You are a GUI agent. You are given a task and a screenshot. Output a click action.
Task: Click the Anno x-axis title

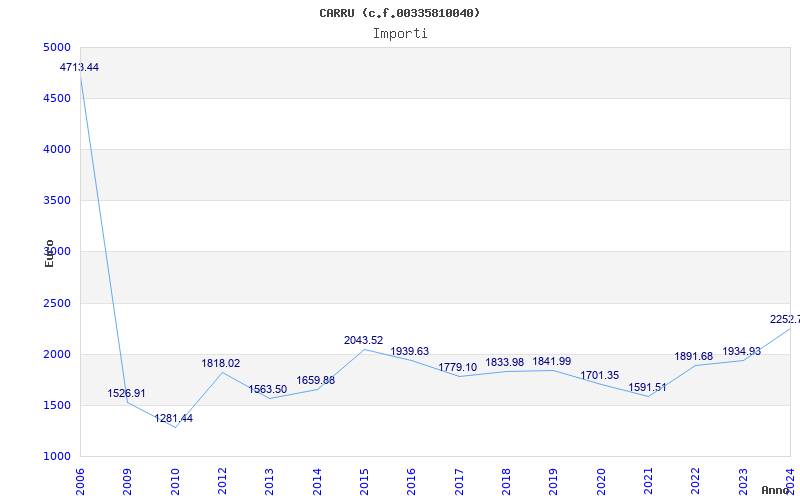tap(776, 490)
